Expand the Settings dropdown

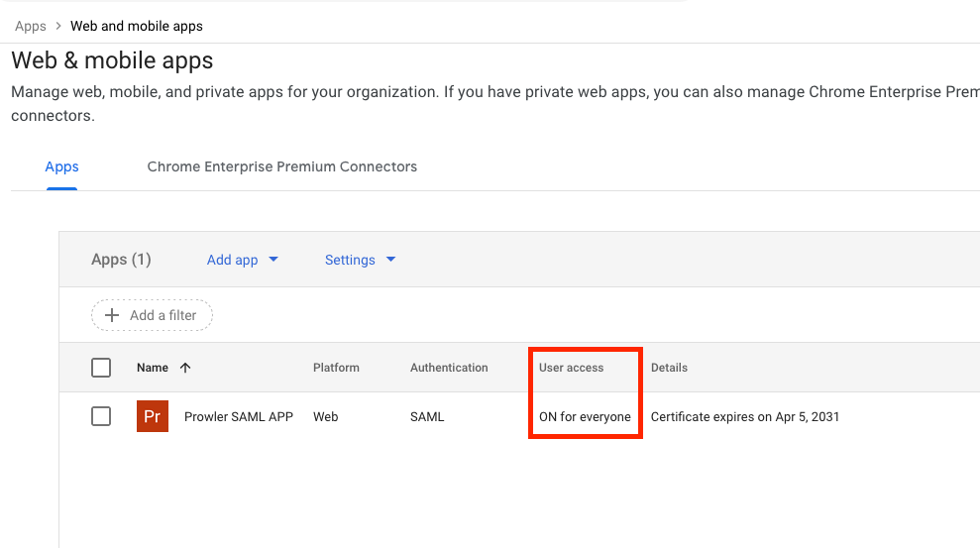[x=360, y=260]
